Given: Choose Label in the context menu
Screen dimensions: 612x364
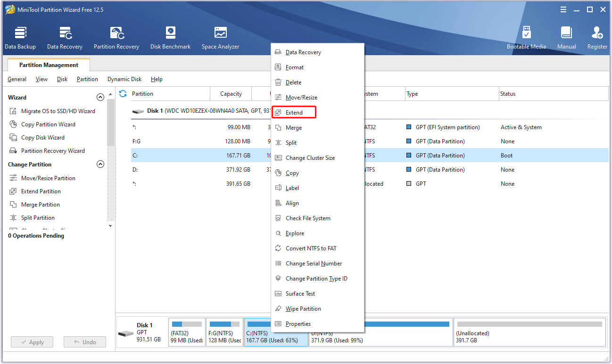Looking at the screenshot, I should point(317,188).
